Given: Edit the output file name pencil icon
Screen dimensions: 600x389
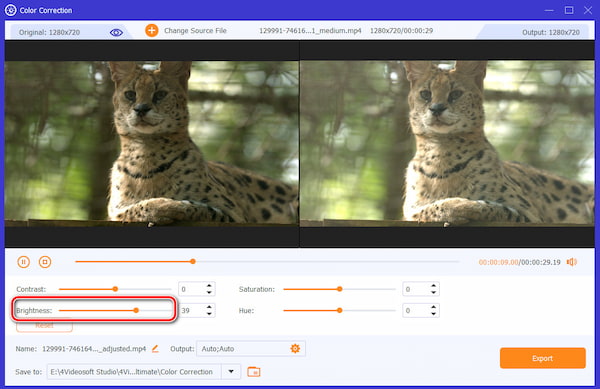Looking at the screenshot, I should 155,348.
